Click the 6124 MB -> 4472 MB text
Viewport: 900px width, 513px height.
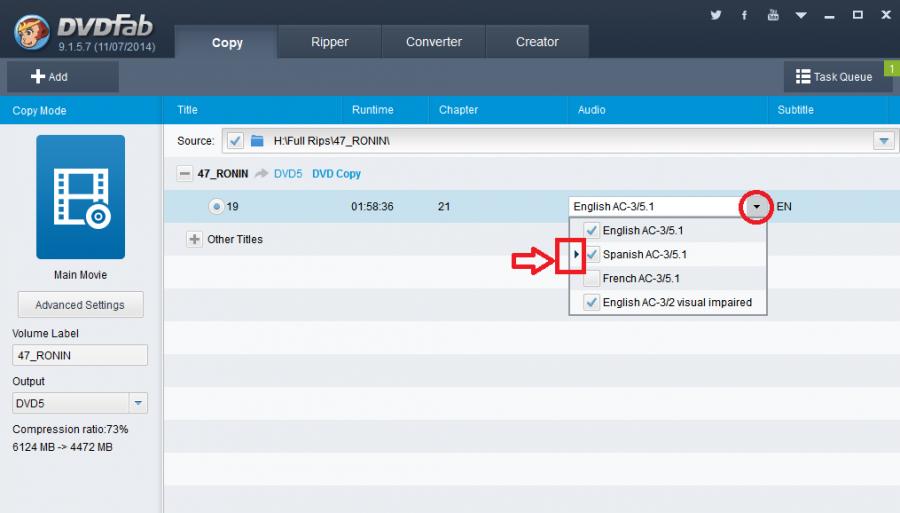point(63,447)
